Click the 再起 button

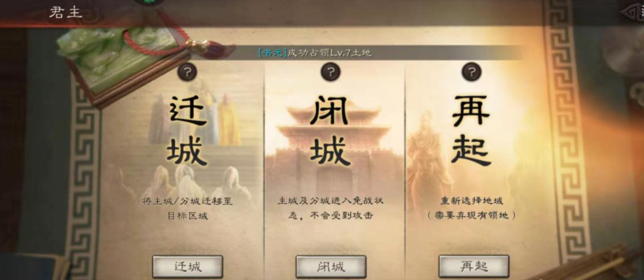click(x=473, y=267)
